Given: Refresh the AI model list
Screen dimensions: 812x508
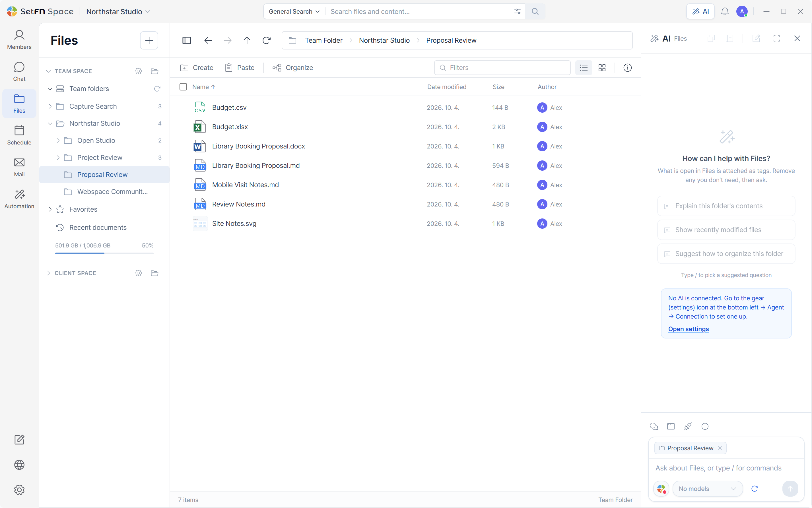Looking at the screenshot, I should pyautogui.click(x=755, y=488).
